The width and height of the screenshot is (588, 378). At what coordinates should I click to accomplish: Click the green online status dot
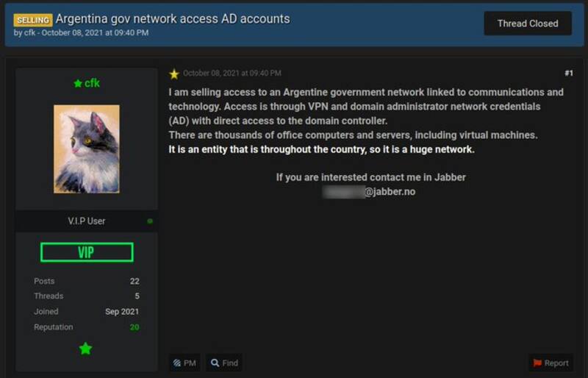[150, 221]
